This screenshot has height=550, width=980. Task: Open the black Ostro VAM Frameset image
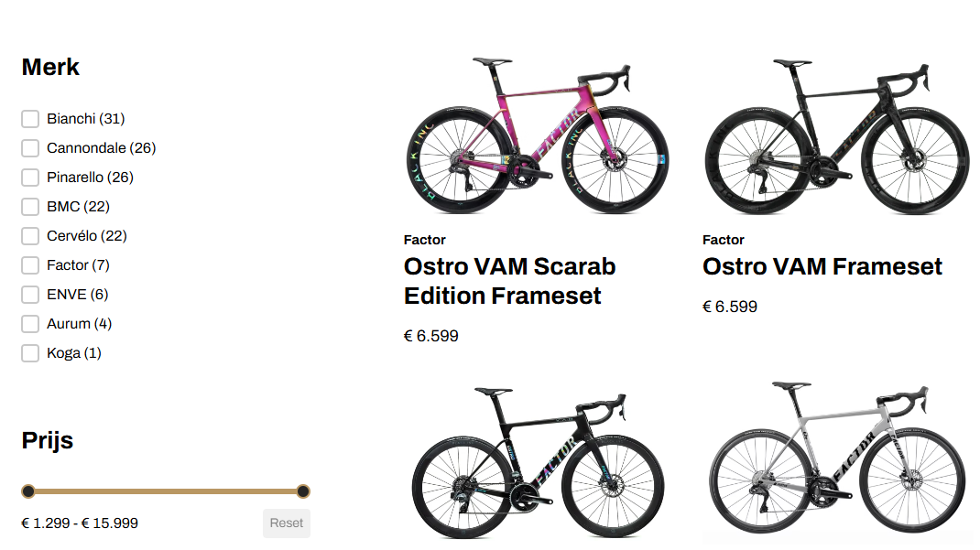(x=837, y=136)
